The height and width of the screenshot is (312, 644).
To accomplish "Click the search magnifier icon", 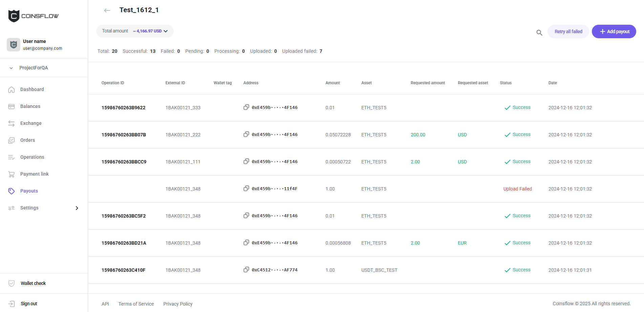I will point(539,32).
